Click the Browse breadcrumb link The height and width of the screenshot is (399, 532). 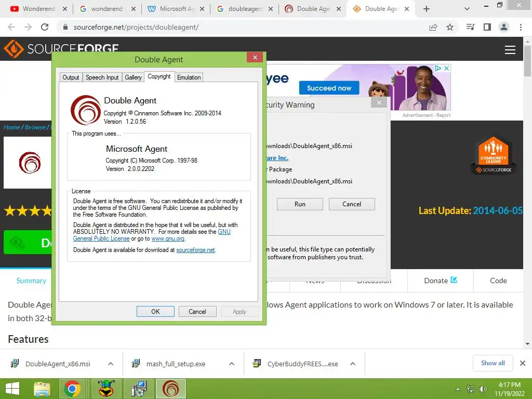(x=35, y=127)
